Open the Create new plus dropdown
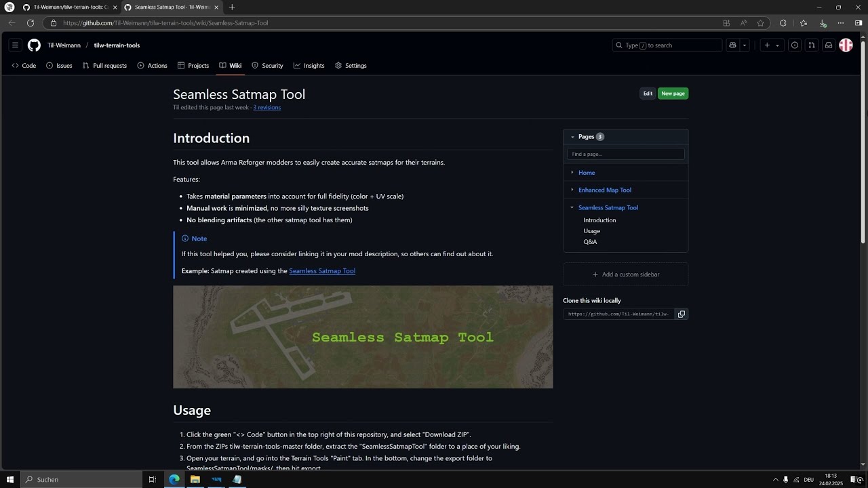The width and height of the screenshot is (868, 488). coord(772,45)
